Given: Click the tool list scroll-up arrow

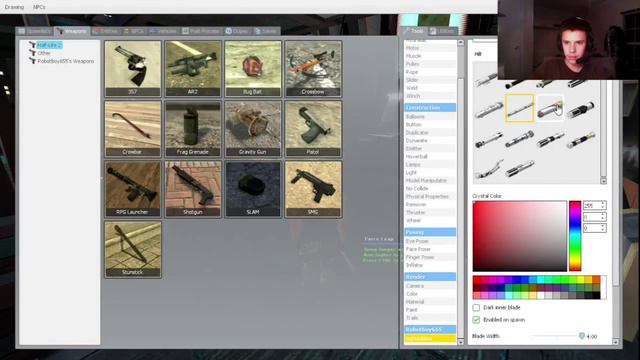Looking at the screenshot, I should (x=460, y=43).
